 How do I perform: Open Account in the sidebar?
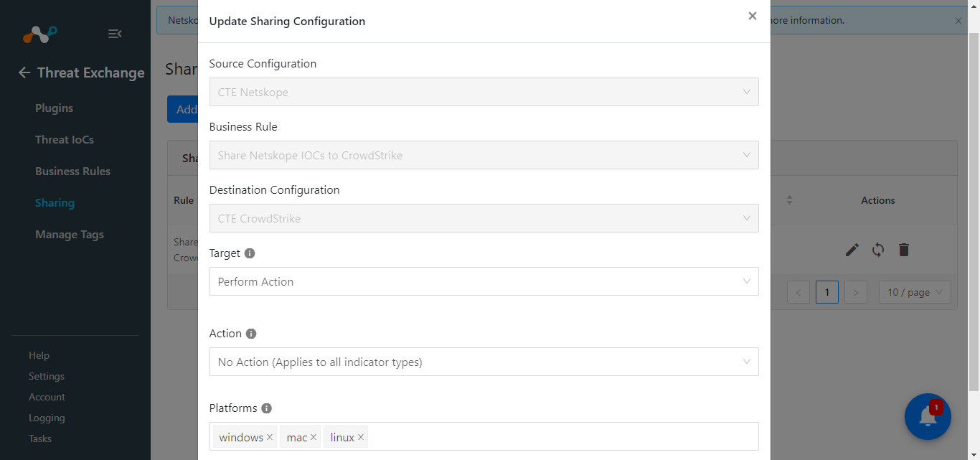pyautogui.click(x=47, y=397)
